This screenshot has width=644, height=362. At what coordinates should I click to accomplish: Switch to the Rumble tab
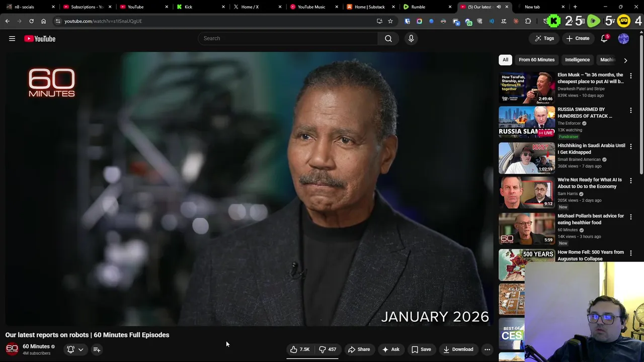click(x=427, y=7)
